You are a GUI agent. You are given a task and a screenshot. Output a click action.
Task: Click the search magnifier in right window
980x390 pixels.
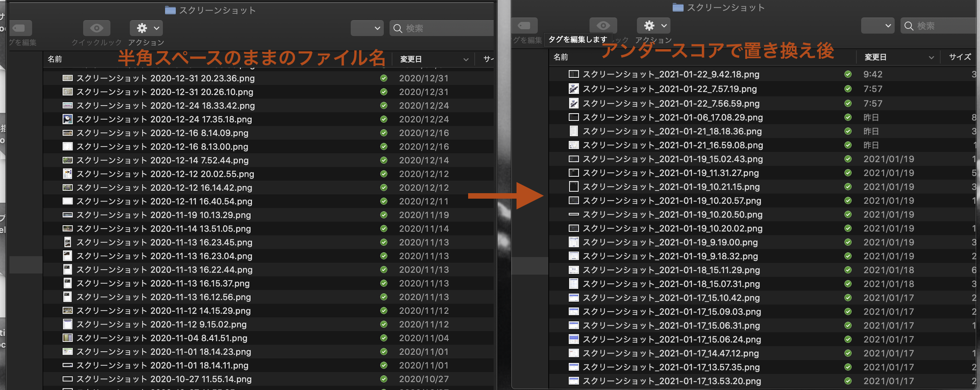point(909,26)
